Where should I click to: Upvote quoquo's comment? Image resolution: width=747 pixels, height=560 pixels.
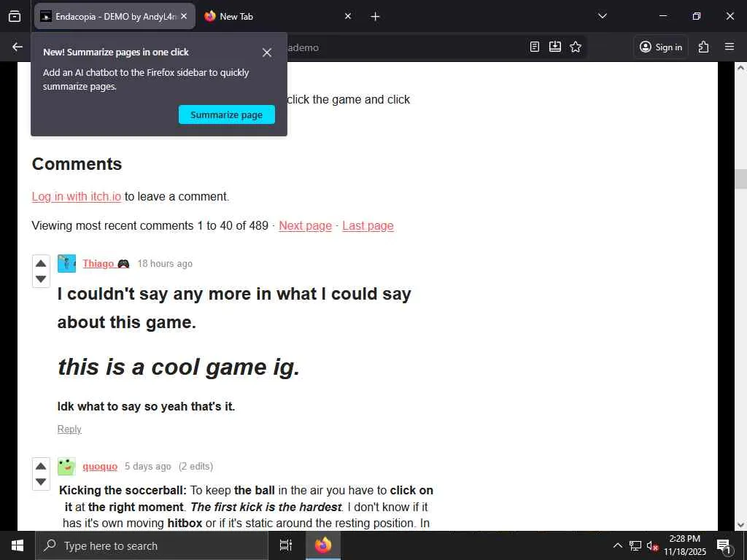41,466
